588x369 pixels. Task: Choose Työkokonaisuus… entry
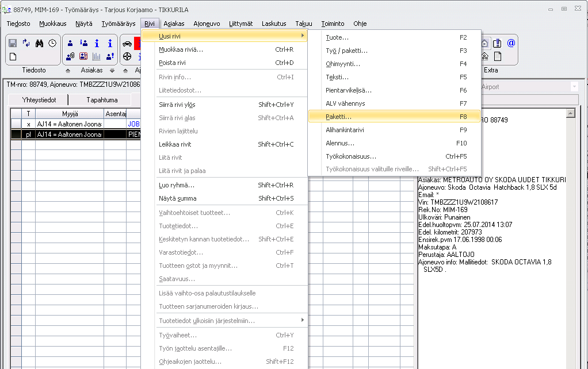394,156
